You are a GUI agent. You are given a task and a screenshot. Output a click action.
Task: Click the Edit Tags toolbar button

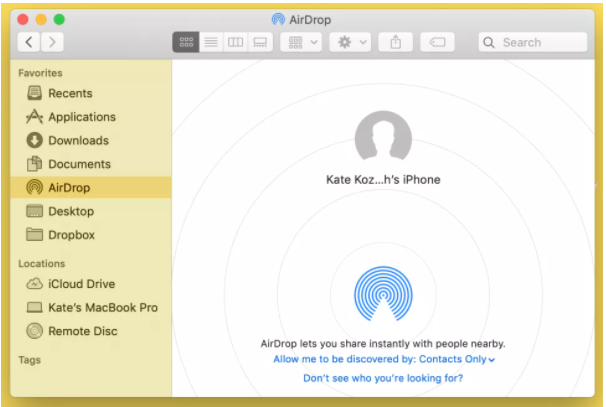point(437,42)
